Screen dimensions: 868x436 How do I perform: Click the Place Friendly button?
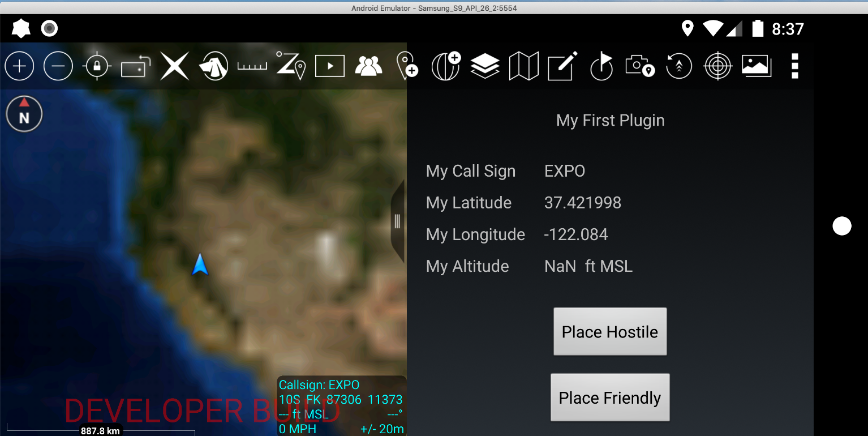tap(610, 397)
